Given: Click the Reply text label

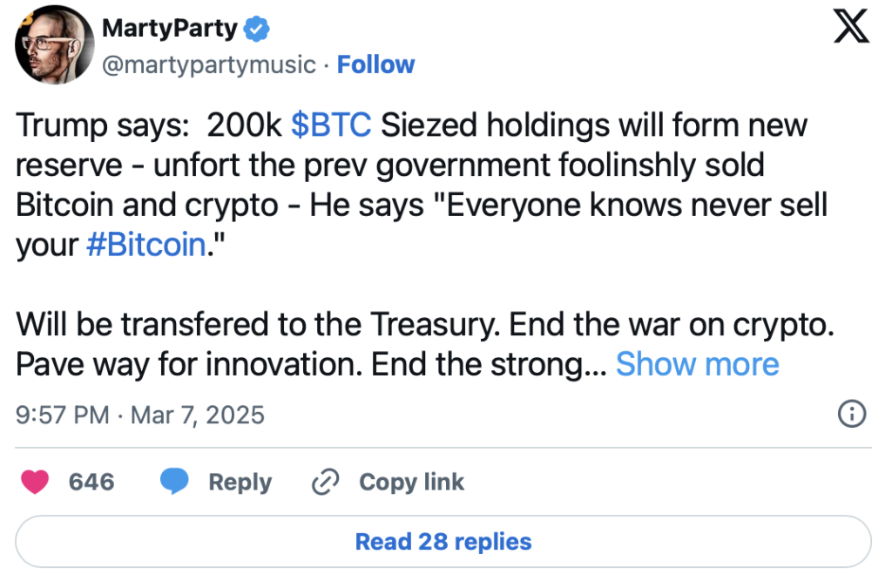Looking at the screenshot, I should (x=240, y=482).
